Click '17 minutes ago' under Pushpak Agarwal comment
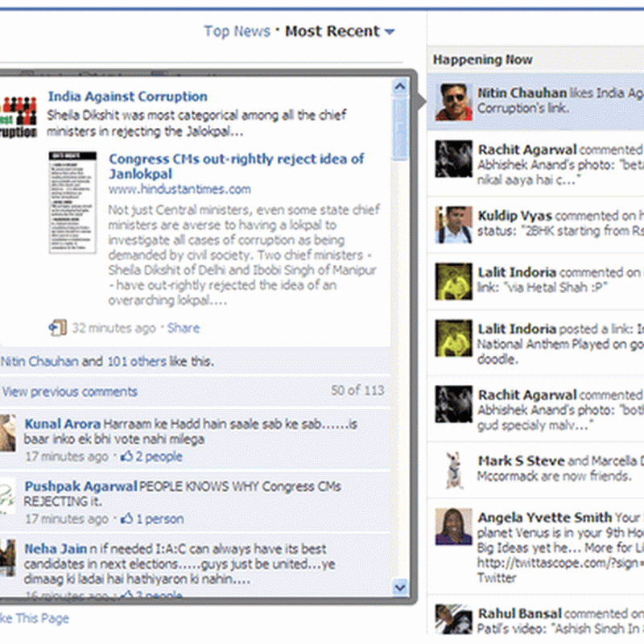Screen dimensions: 644x644 click(x=67, y=518)
